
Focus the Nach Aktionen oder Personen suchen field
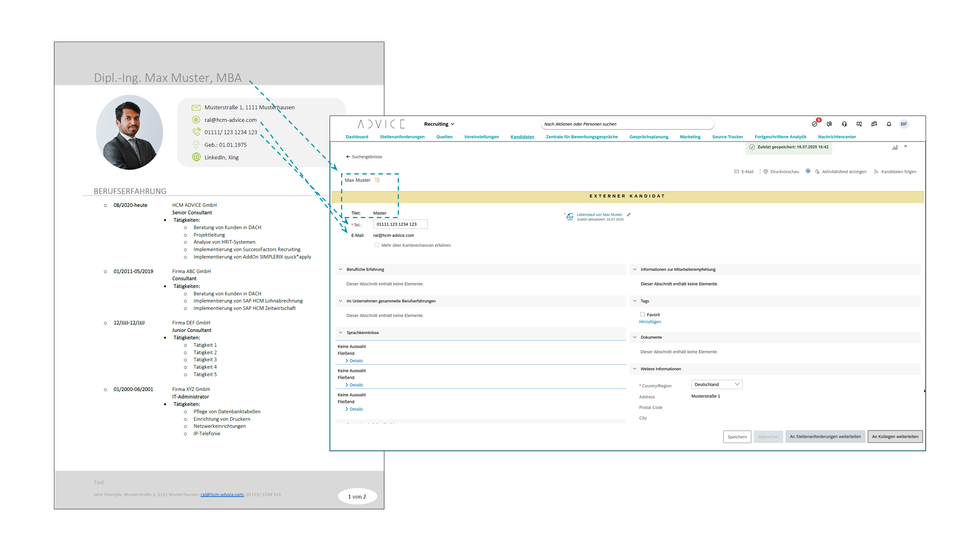pos(627,124)
